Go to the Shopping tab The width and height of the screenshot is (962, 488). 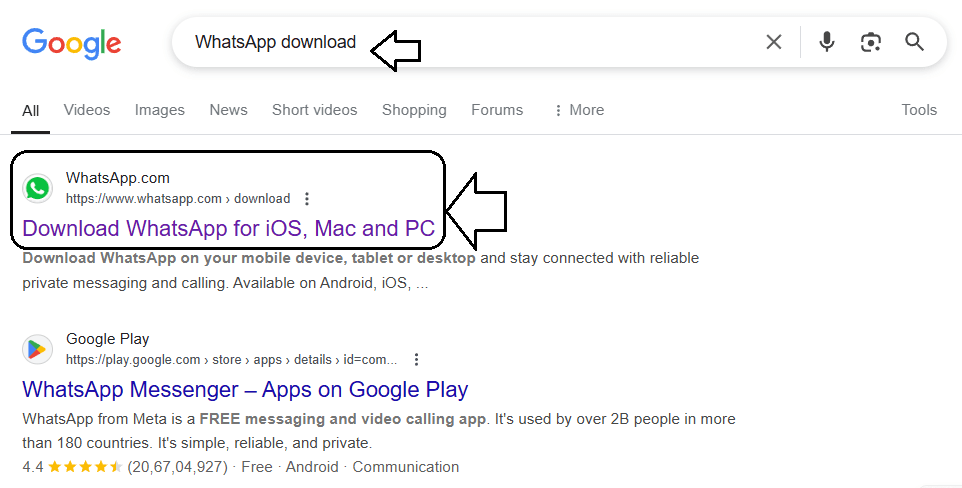pyautogui.click(x=414, y=110)
